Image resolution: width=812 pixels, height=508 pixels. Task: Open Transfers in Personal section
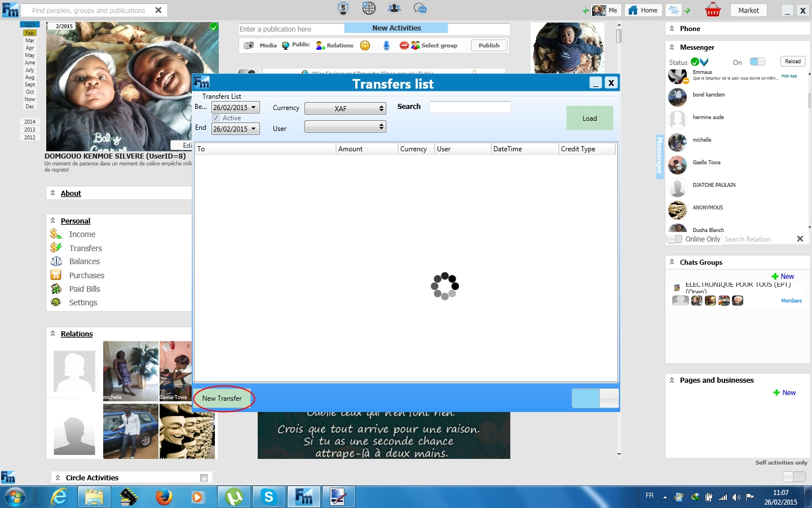click(86, 248)
